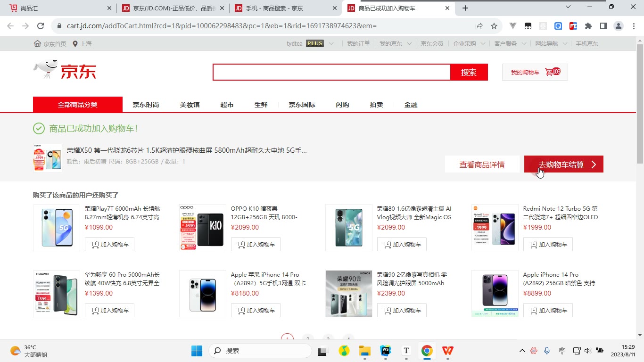Expand the 网站导航 dropdown
The image size is (644, 362).
(565, 44)
